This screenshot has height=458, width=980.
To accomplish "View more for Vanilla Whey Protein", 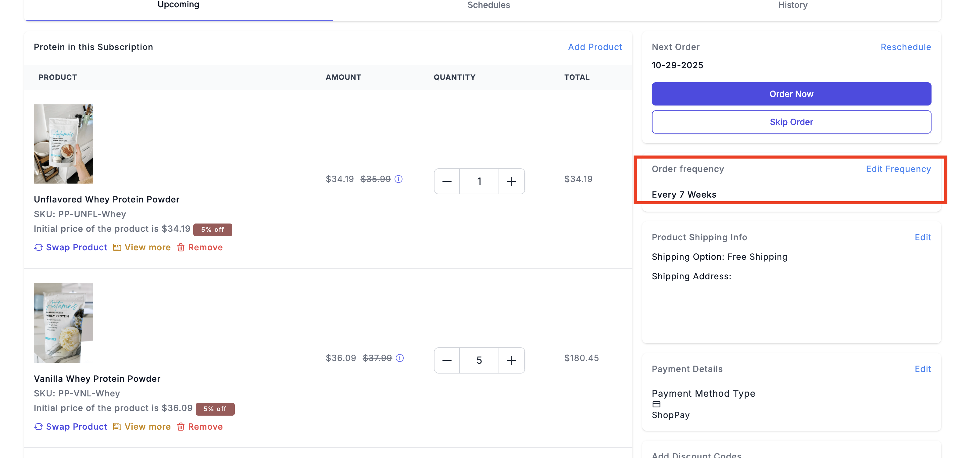I will point(142,426).
